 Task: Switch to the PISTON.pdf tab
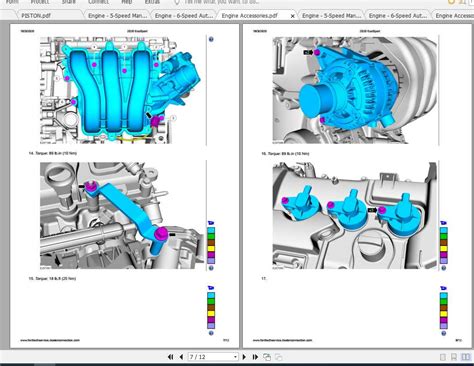36,15
